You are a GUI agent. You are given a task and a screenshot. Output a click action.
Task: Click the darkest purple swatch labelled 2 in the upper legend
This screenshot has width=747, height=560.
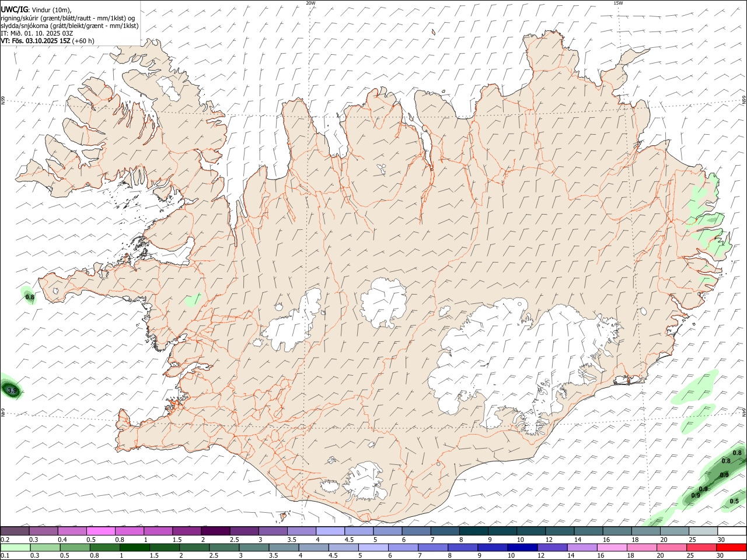click(x=216, y=531)
